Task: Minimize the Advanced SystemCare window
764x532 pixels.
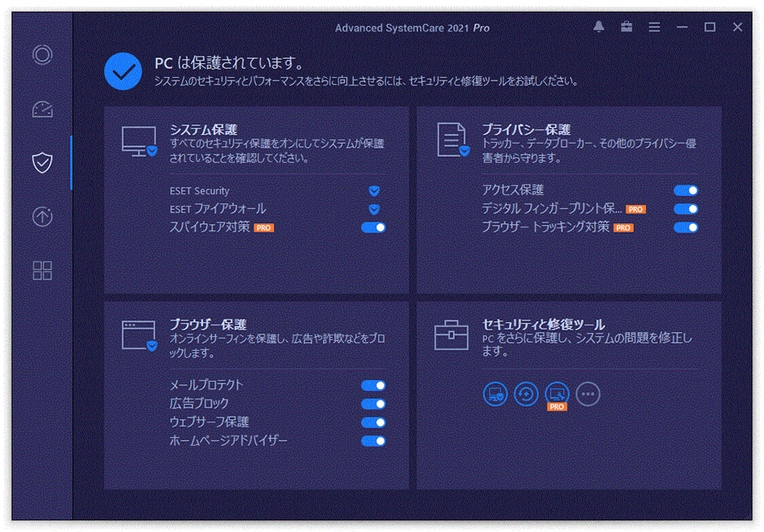Action: tap(682, 27)
